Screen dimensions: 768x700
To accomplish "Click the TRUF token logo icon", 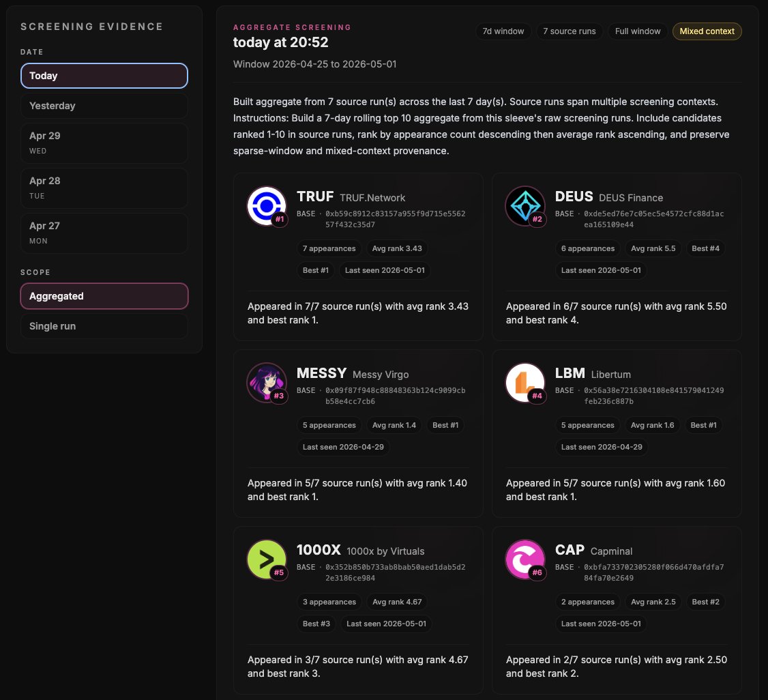I will tap(267, 206).
